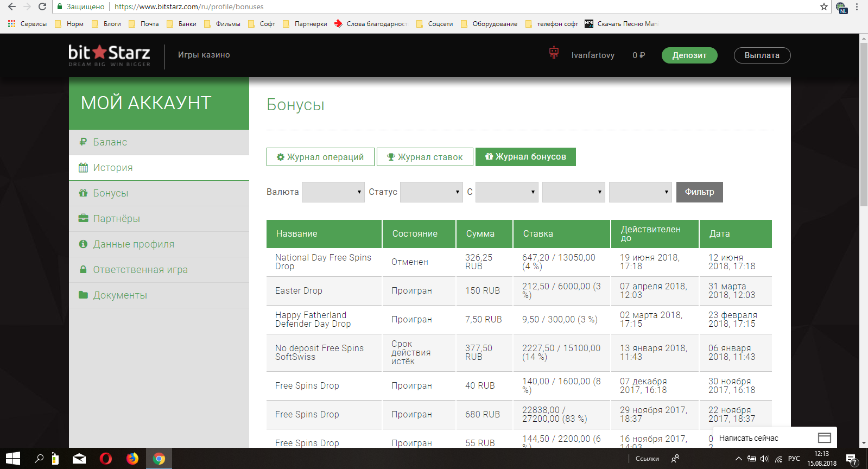
Task: Select Данные профиля in sidebar
Action: (134, 244)
